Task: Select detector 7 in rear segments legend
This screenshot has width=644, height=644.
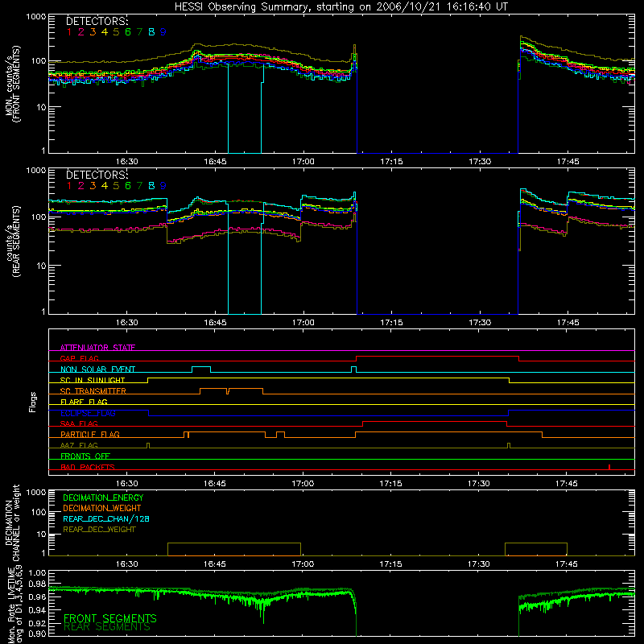Action: (139, 186)
